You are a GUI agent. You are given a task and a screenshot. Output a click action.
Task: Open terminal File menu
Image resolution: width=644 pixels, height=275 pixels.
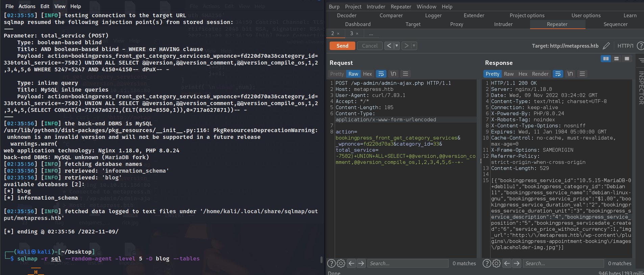(9, 6)
